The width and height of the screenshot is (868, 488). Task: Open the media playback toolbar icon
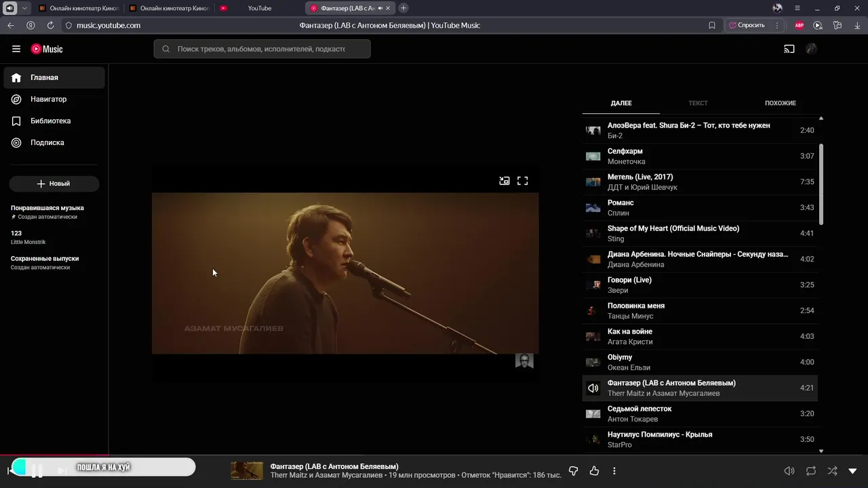[818, 25]
